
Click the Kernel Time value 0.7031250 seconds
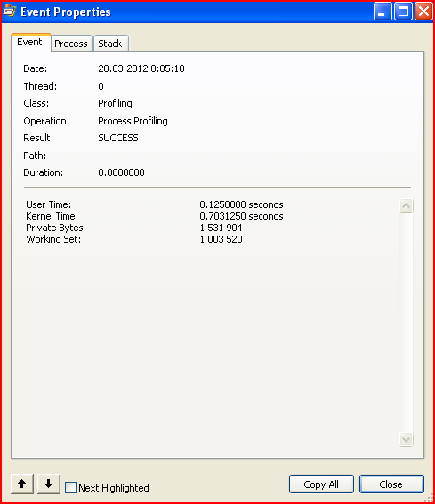click(241, 216)
